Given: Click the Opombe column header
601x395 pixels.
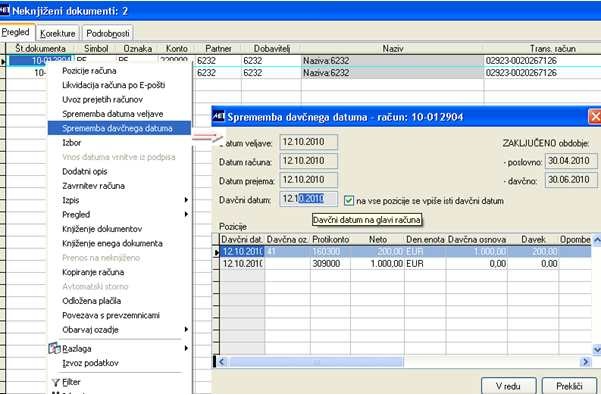Looking at the screenshot, I should 575,239.
